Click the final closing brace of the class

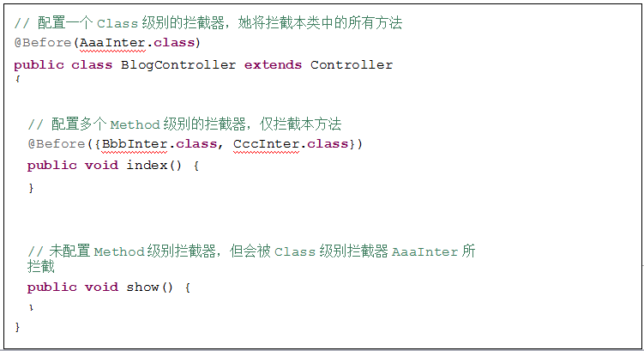(x=17, y=327)
